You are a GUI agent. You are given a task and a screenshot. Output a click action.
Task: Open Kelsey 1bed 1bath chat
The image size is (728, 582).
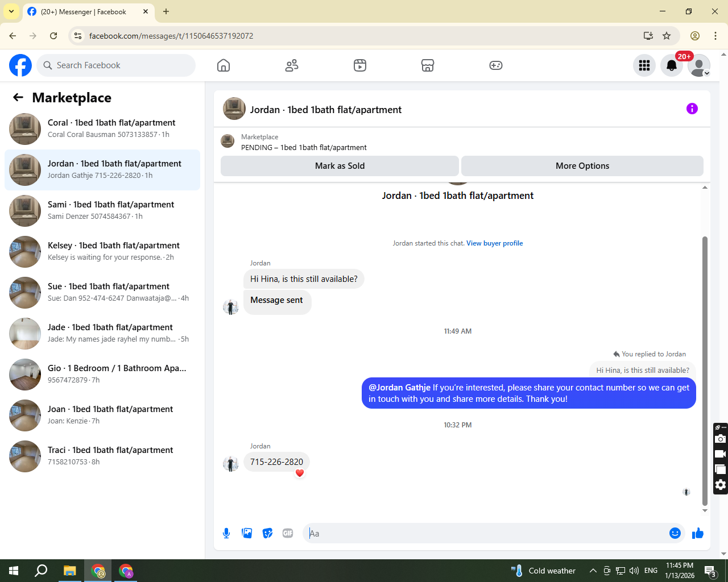102,252
